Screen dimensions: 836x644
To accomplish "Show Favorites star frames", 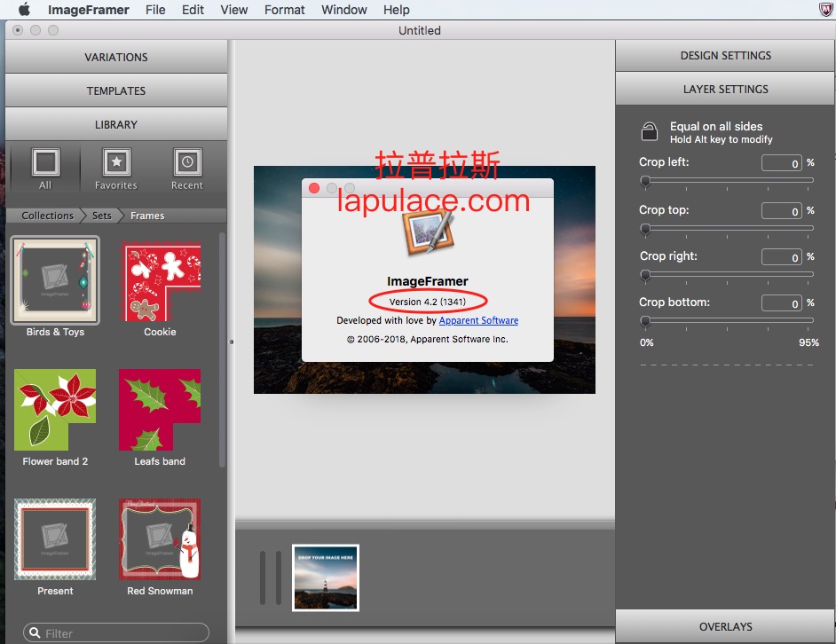I will [116, 169].
